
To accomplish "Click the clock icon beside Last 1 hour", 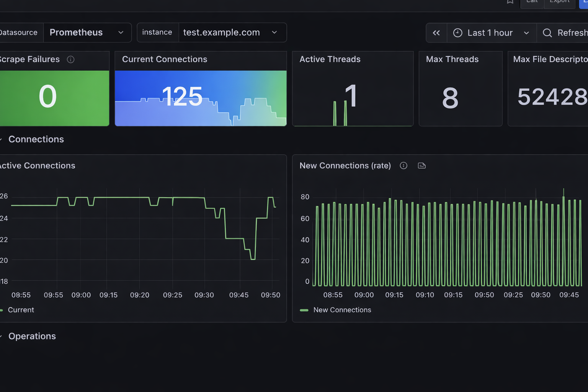I will (457, 33).
